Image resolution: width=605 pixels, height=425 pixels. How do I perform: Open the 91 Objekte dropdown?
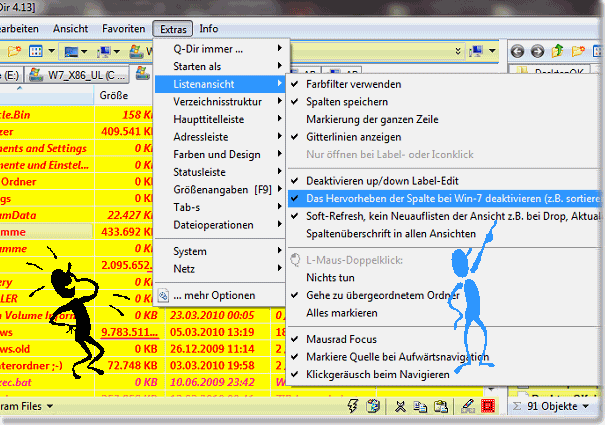point(586,406)
